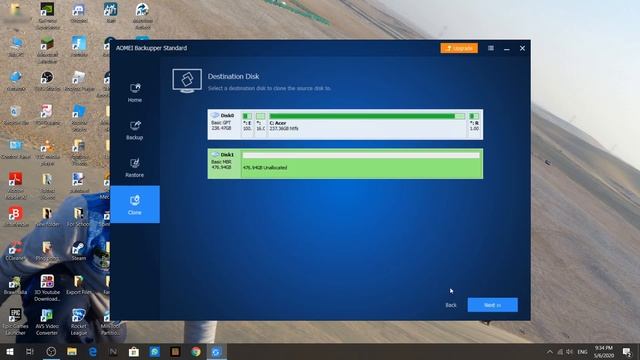Open Microsoft Store from the taskbar

(x=134, y=351)
